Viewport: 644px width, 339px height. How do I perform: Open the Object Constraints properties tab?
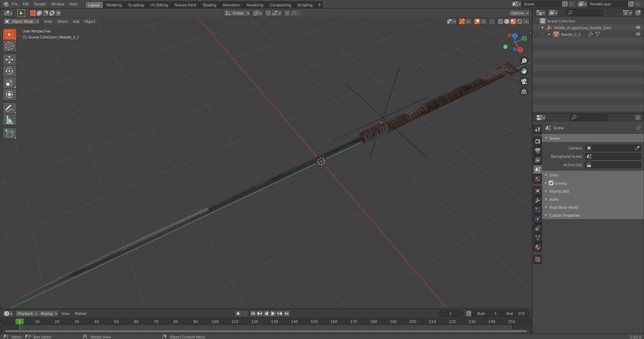pyautogui.click(x=538, y=228)
